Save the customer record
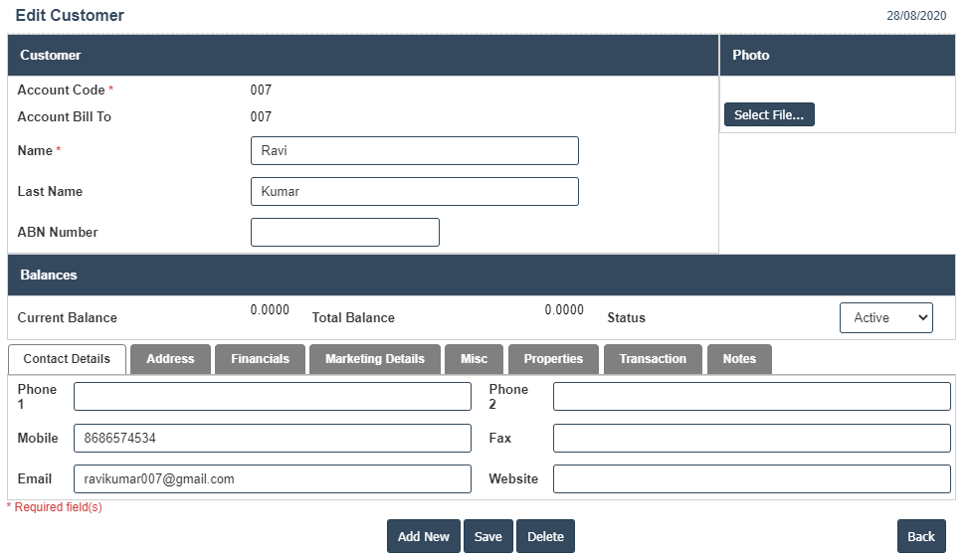The width and height of the screenshot is (968, 560). pos(487,536)
